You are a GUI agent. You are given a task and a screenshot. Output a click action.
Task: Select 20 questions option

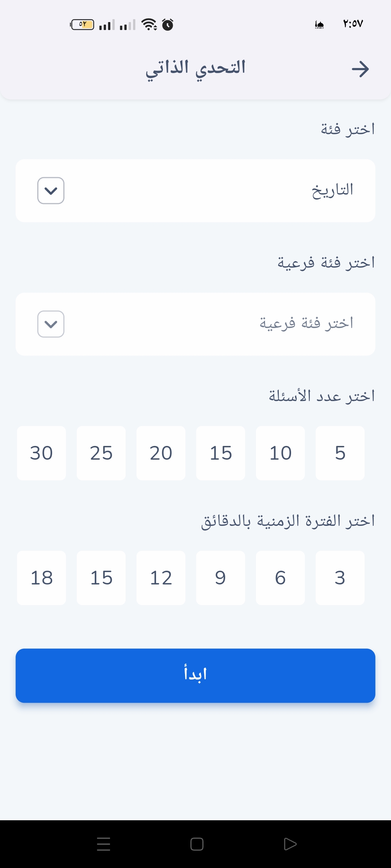[x=161, y=453]
